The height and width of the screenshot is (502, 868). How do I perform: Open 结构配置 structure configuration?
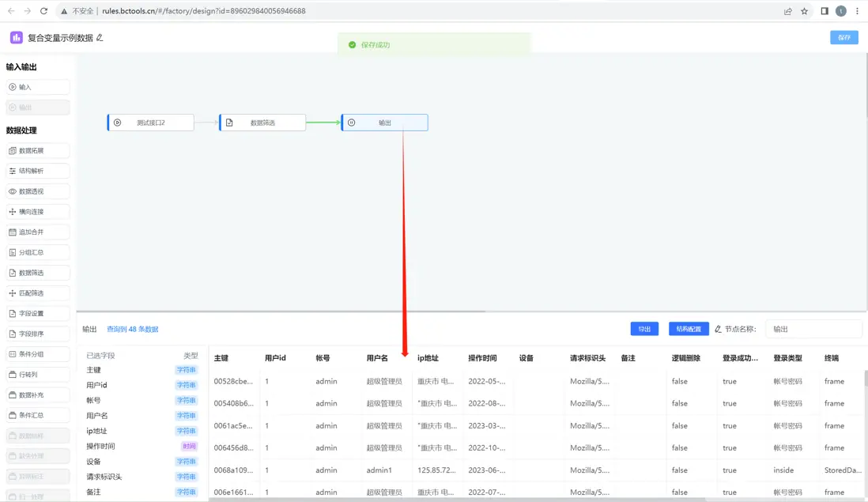point(689,329)
